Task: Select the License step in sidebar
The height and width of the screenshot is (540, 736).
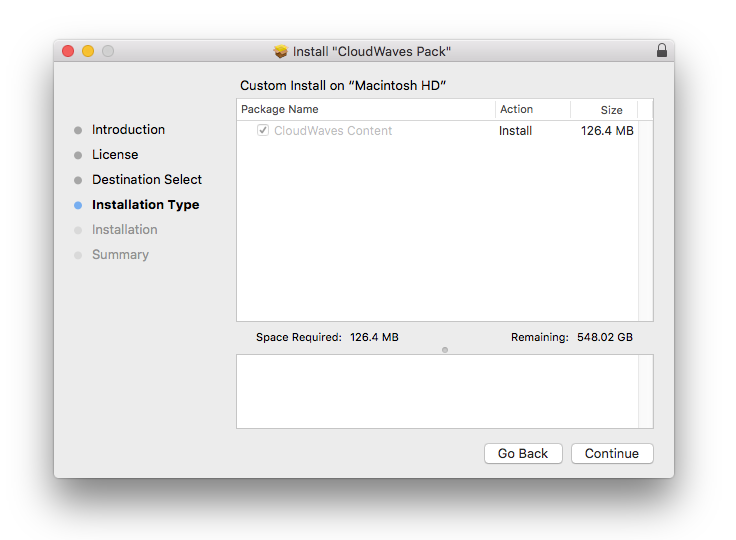Action: pos(115,155)
